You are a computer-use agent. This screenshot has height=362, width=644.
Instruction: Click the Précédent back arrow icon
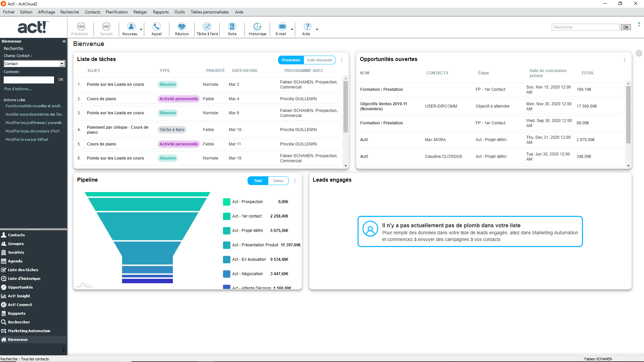click(x=81, y=26)
